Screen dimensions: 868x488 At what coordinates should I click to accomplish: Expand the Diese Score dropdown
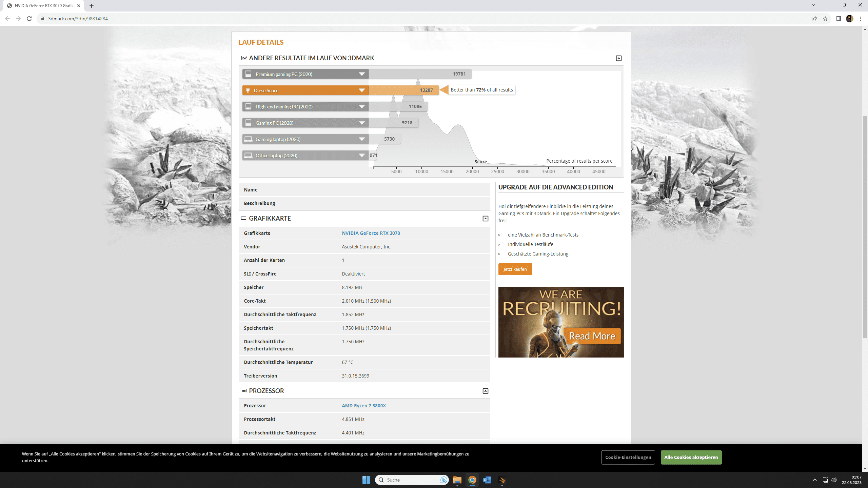[x=362, y=90]
